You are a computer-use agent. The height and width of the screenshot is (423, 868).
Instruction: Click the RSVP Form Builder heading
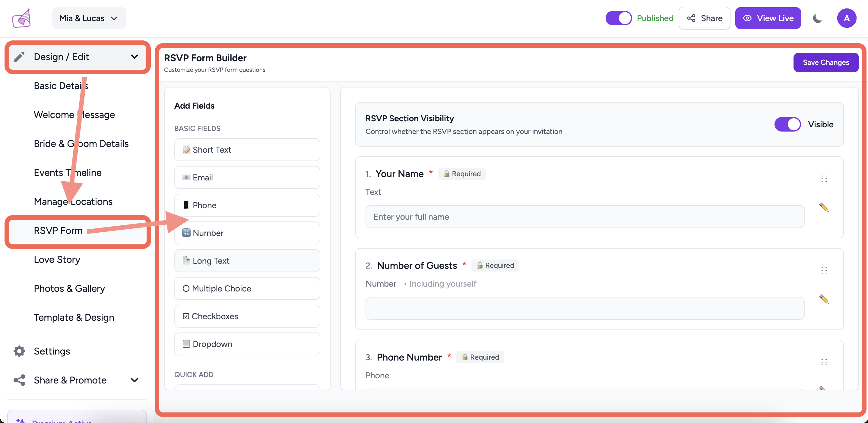tap(205, 58)
